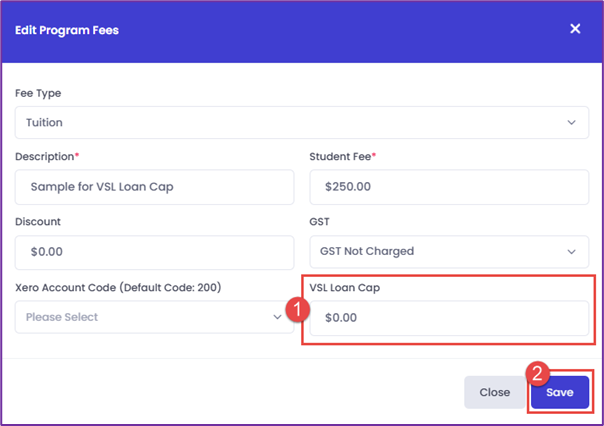Click the VSL Loan Cap amount field
Image resolution: width=604 pixels, height=426 pixels.
[x=449, y=318]
